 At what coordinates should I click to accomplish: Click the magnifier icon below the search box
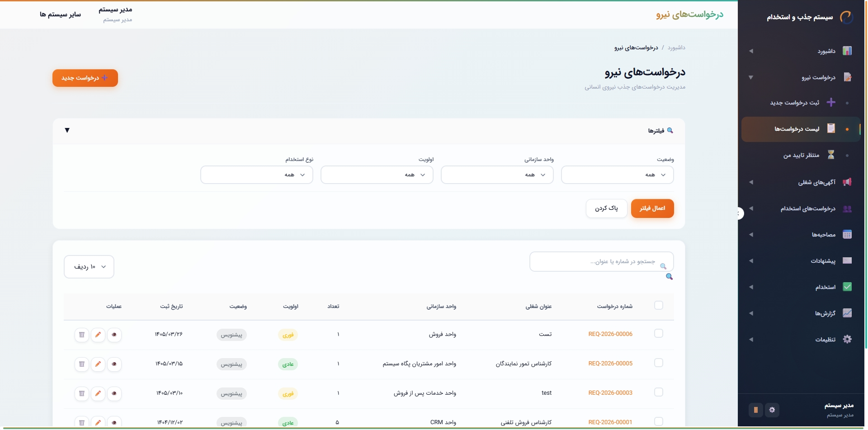[670, 277]
